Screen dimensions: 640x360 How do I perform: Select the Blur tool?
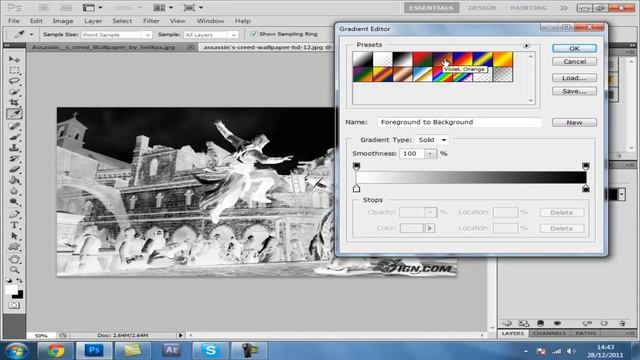[14, 191]
